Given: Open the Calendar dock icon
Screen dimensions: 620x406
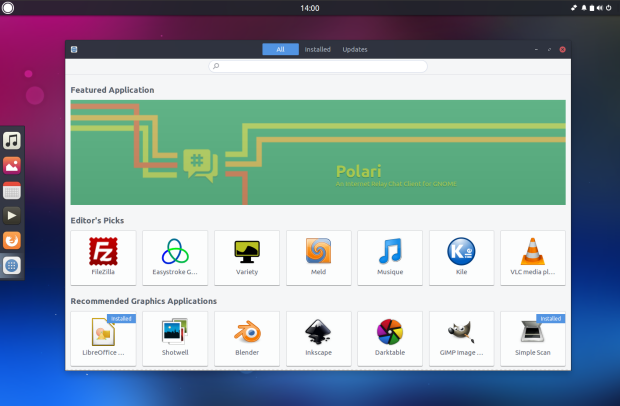Looking at the screenshot, I should pos(12,191).
